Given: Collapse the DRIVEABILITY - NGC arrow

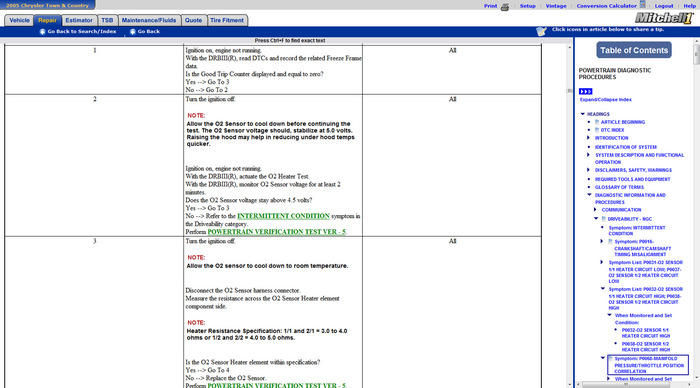Looking at the screenshot, I should [596, 218].
